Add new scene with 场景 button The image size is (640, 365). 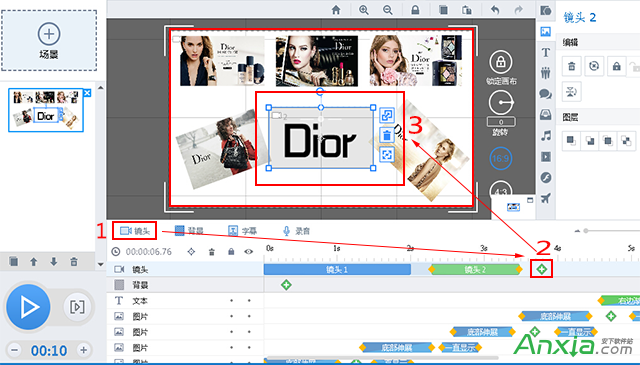tap(49, 40)
